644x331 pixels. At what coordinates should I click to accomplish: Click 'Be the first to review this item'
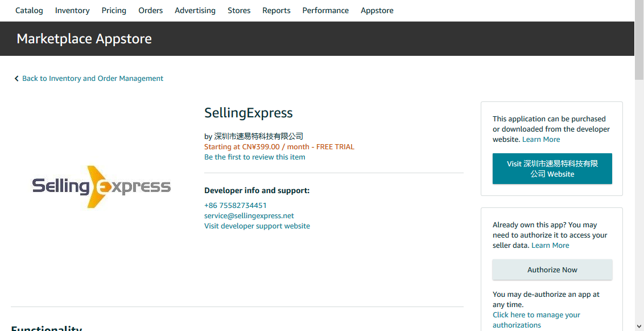(254, 157)
